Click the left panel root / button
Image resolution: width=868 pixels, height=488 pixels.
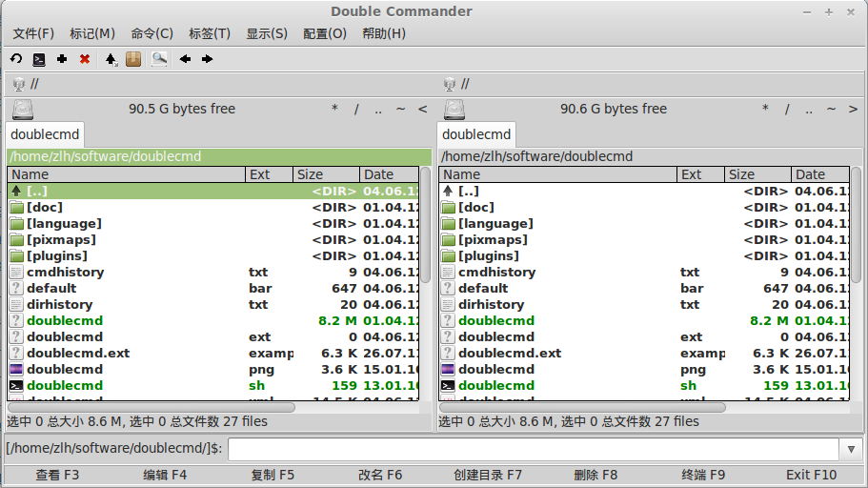(x=356, y=109)
